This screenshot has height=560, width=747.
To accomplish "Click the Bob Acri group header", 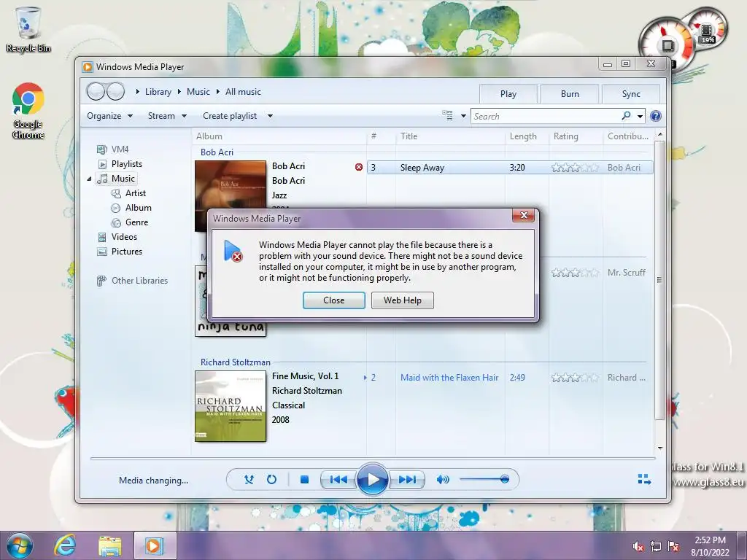I will point(217,152).
